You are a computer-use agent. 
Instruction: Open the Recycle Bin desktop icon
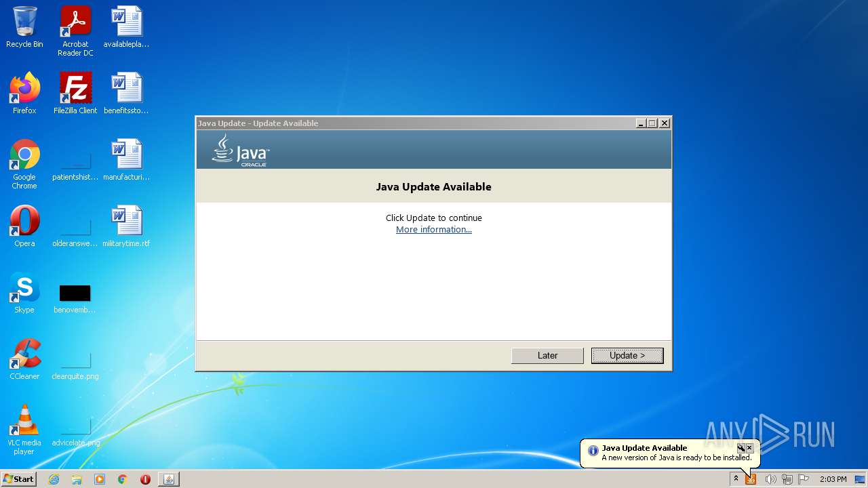pyautogui.click(x=24, y=27)
